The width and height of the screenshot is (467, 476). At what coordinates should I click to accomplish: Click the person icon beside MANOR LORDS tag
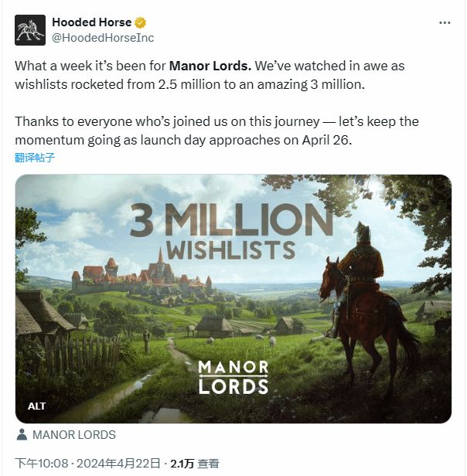[x=22, y=434]
